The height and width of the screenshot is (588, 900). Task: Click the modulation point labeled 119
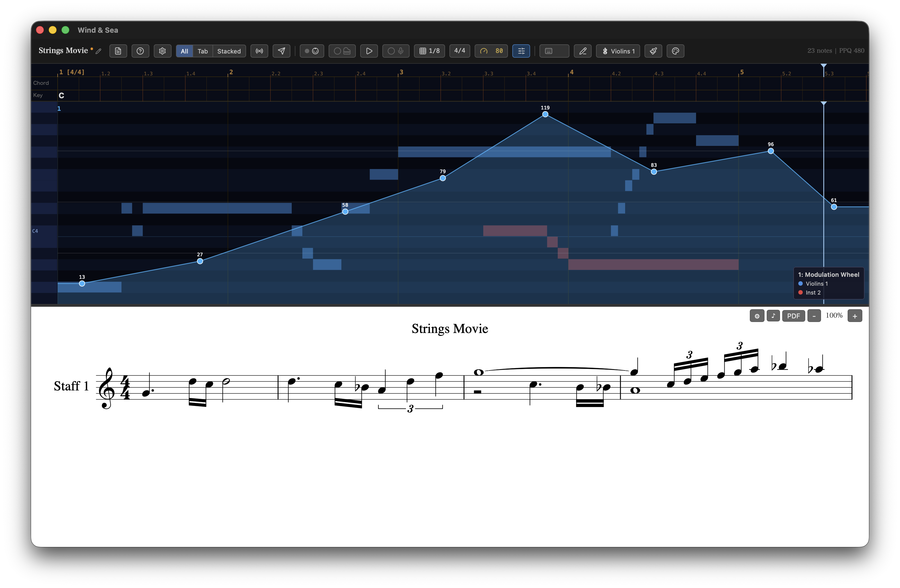pos(545,114)
